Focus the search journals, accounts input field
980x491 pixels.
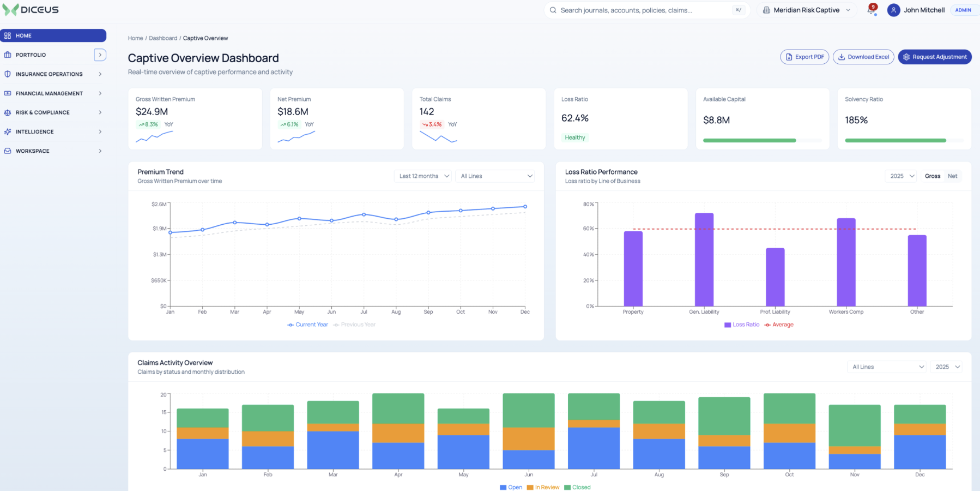coord(647,10)
